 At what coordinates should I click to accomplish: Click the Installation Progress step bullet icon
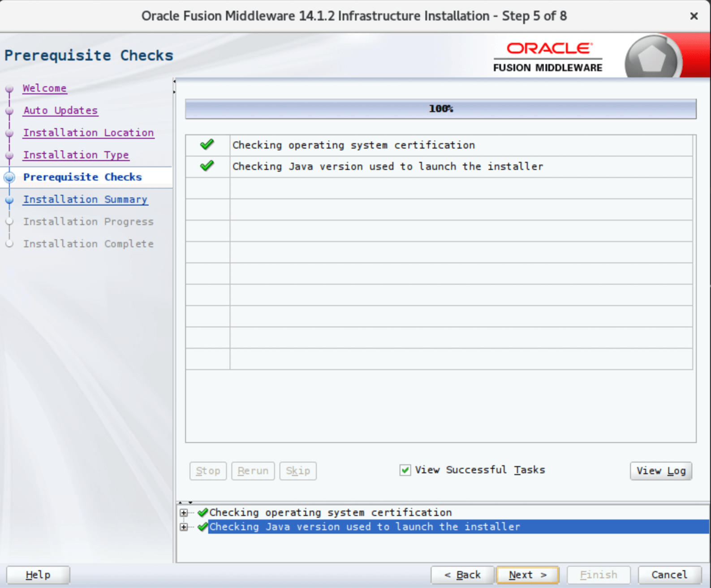click(x=9, y=222)
